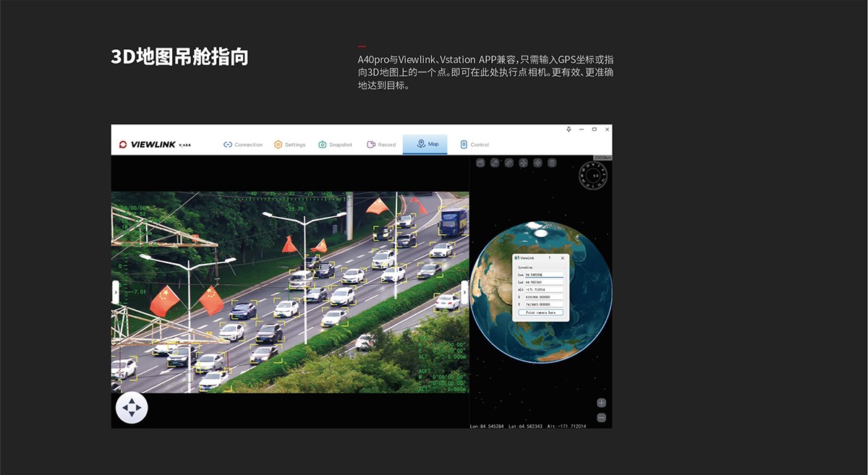This screenshot has width=868, height=475.
Task: Zoom in the map with the plus button
Action: [601, 403]
